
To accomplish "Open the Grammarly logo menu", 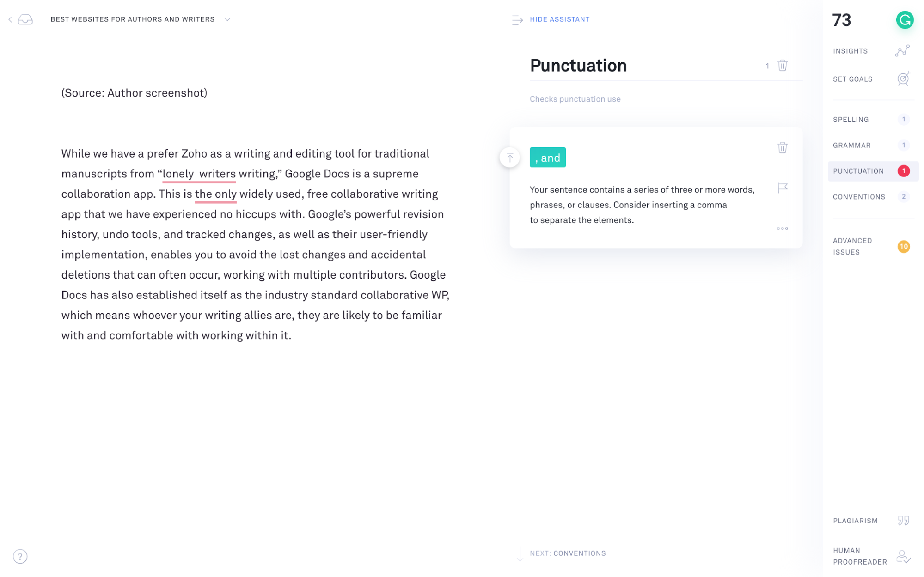I will click(904, 20).
